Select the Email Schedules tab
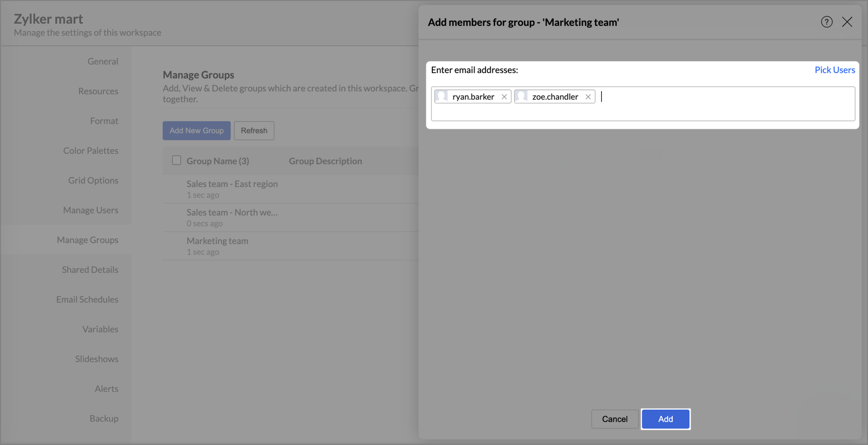The height and width of the screenshot is (445, 868). tap(87, 299)
